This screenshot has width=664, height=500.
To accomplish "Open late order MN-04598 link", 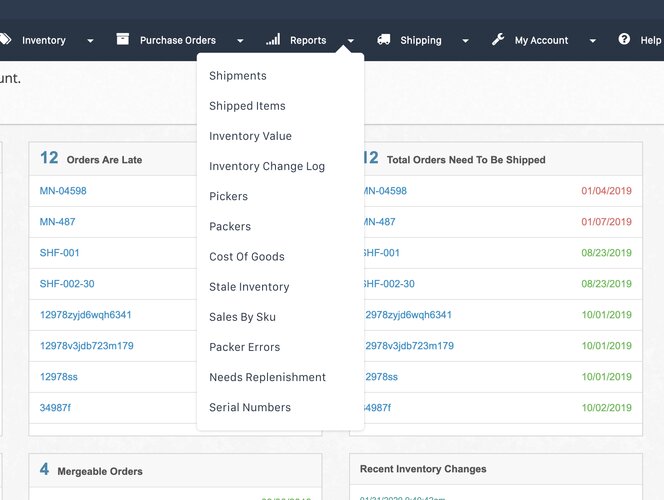I will 63,191.
